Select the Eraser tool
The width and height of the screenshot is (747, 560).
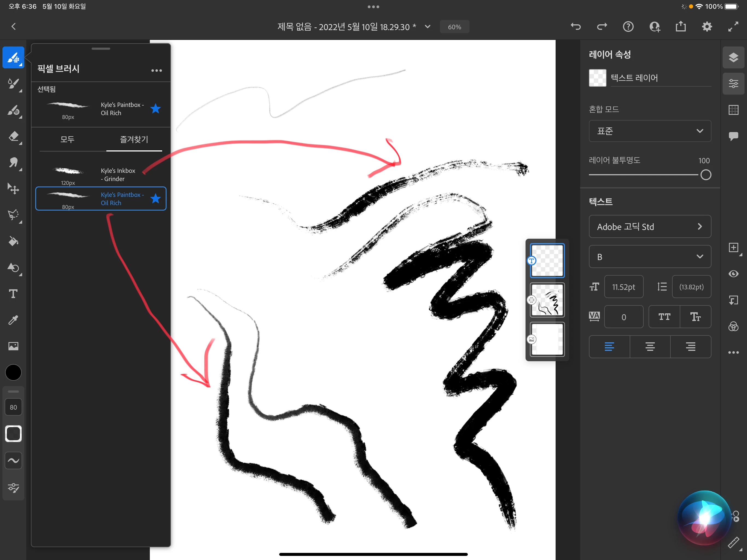coord(13,136)
